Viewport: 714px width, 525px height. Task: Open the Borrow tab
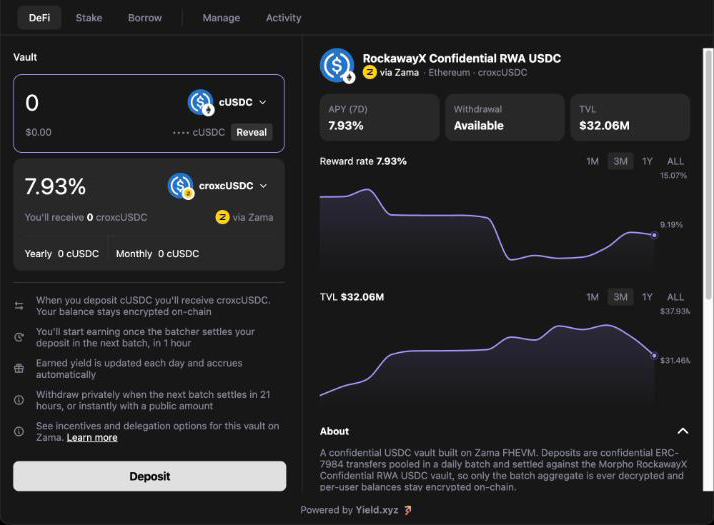145,18
